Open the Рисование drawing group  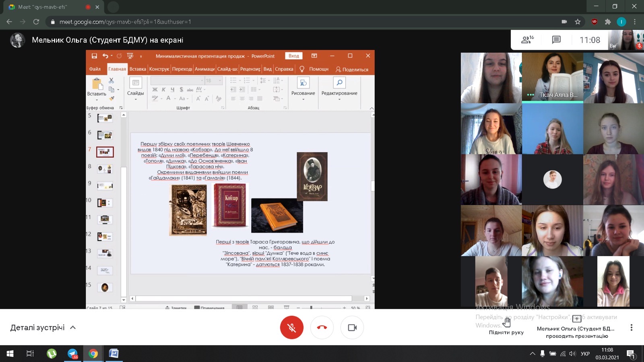(x=303, y=88)
